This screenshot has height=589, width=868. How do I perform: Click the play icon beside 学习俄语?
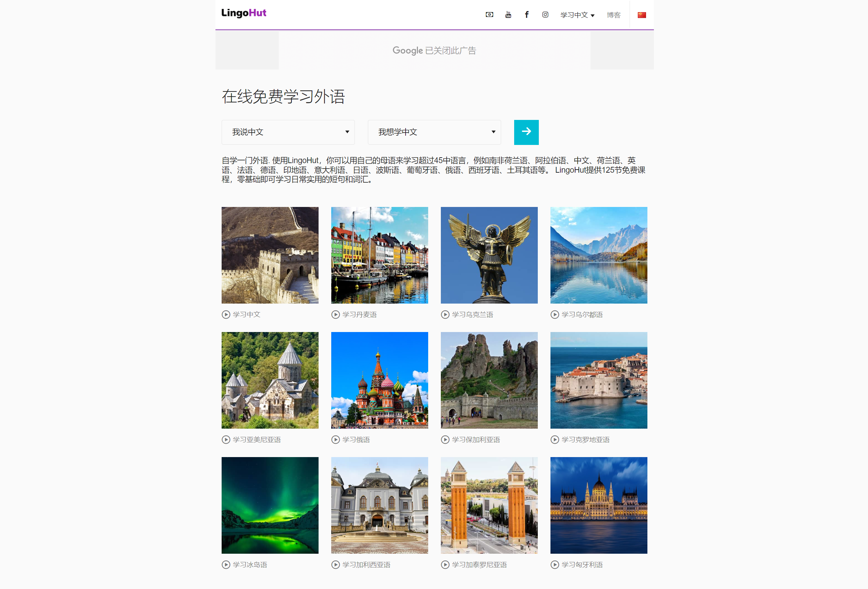(335, 440)
